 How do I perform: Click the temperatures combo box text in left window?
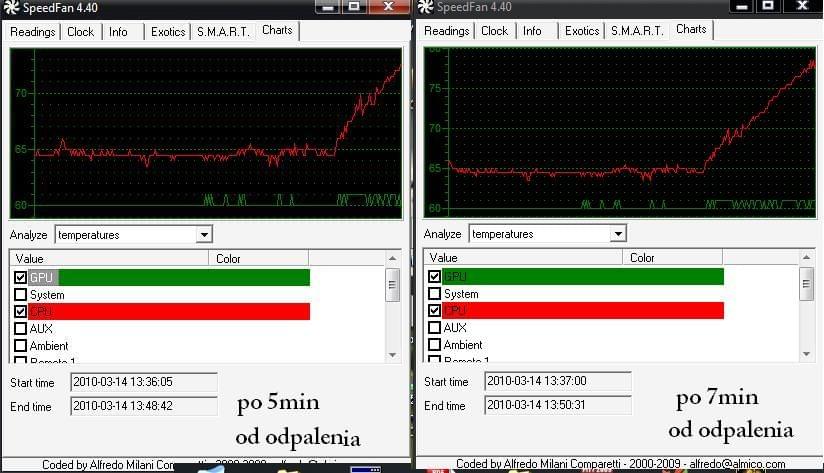pyautogui.click(x=89, y=235)
